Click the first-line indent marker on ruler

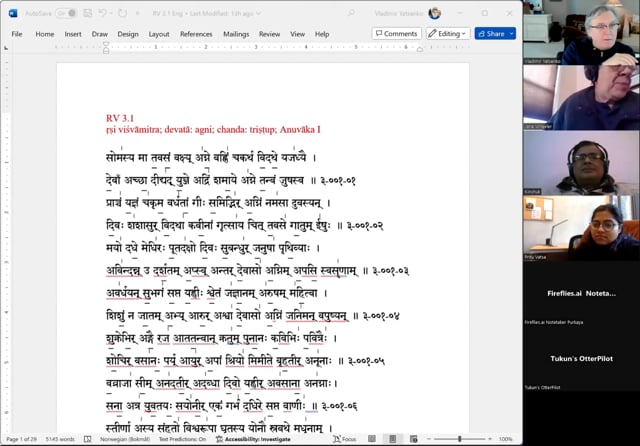(106, 44)
